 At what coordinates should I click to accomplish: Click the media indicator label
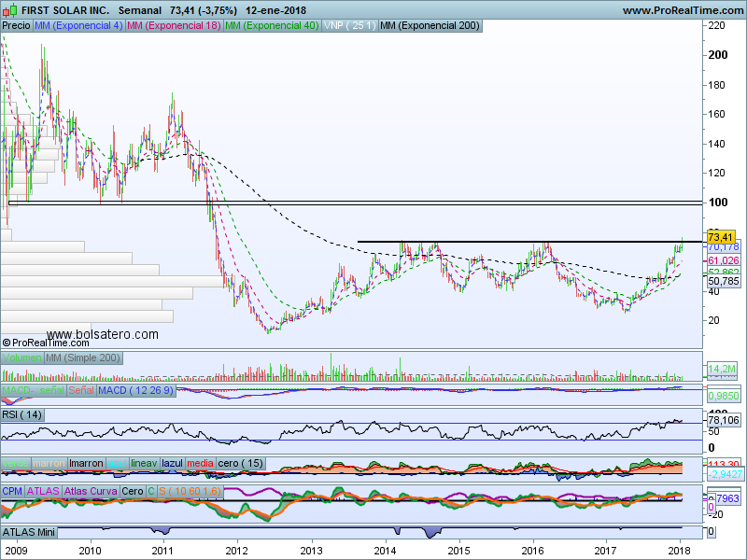coord(200,463)
